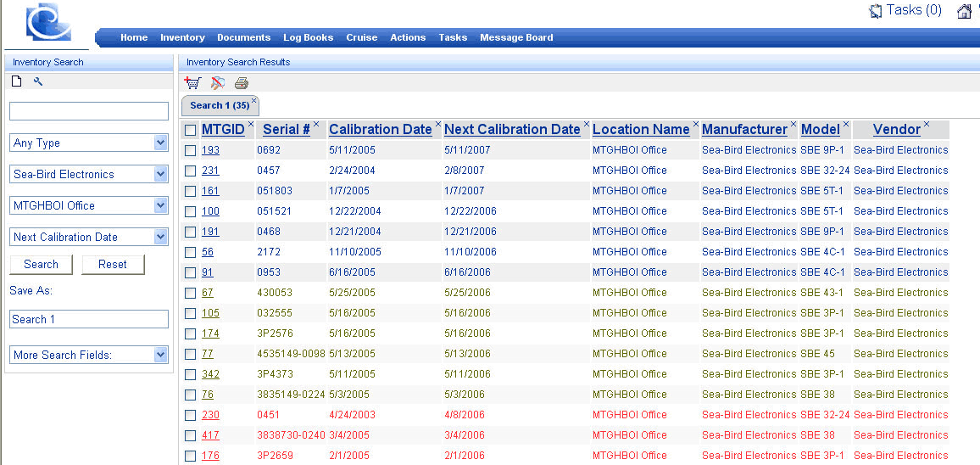Open the Documents menu
The image size is (980, 465).
pyautogui.click(x=244, y=37)
